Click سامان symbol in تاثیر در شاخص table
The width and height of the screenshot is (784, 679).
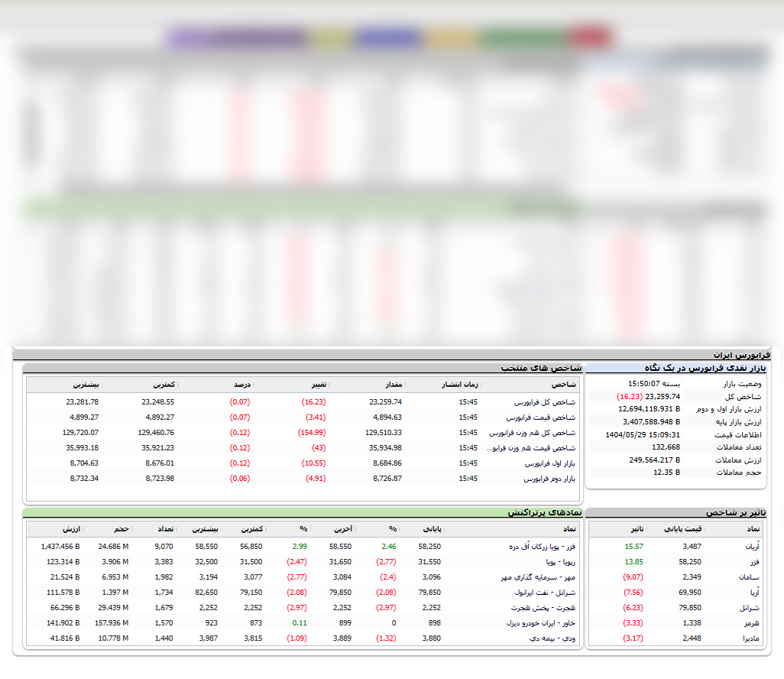click(750, 577)
